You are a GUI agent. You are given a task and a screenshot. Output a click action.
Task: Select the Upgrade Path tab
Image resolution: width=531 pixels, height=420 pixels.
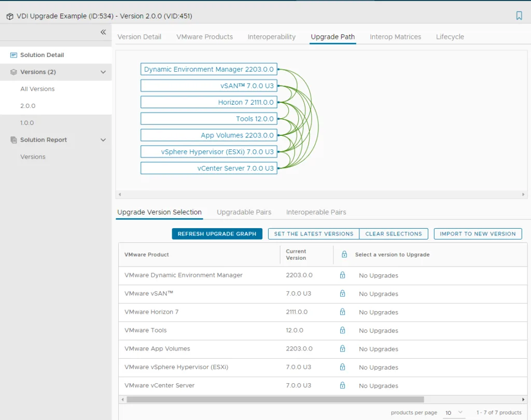tap(333, 37)
